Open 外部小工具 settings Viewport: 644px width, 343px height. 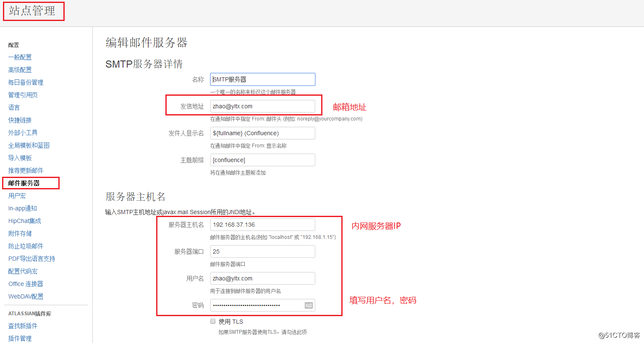point(23,133)
